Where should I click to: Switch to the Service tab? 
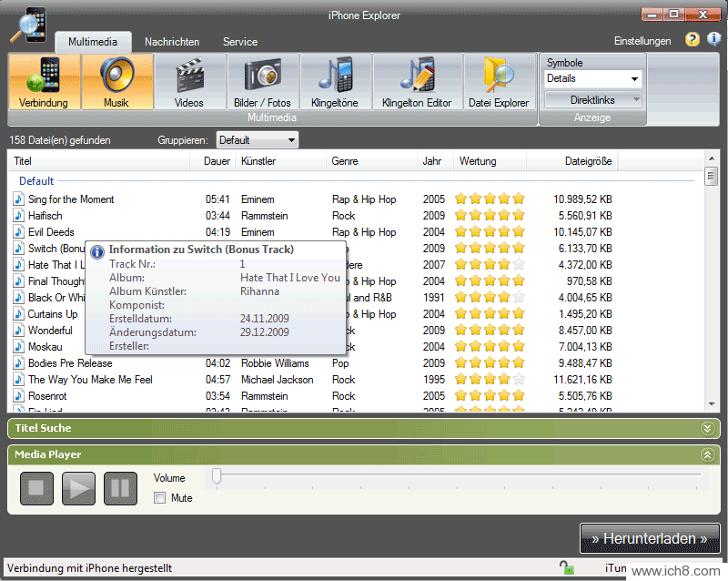pyautogui.click(x=240, y=42)
